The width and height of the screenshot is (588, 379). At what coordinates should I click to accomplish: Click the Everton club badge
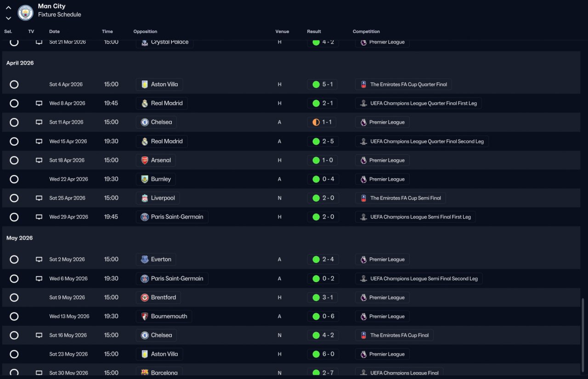[x=145, y=260]
